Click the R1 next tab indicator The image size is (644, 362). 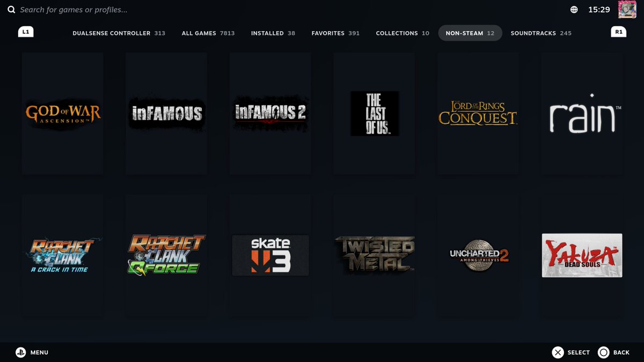click(x=619, y=32)
